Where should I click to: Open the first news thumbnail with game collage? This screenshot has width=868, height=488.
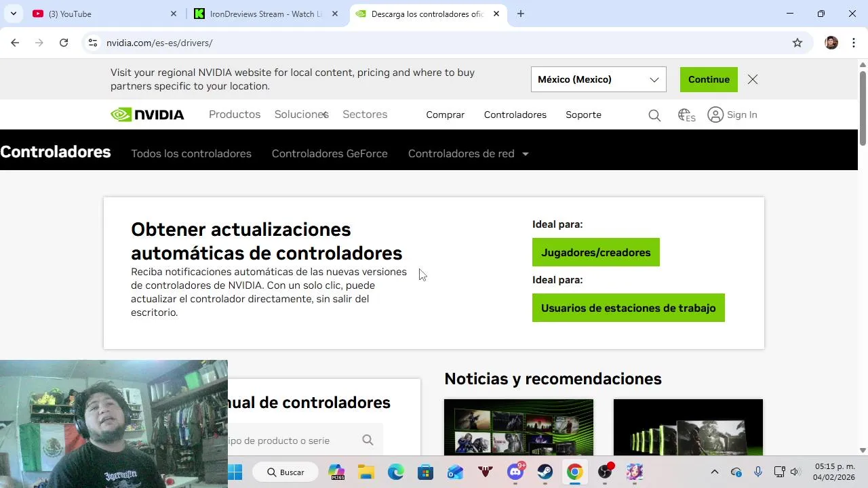(519, 427)
